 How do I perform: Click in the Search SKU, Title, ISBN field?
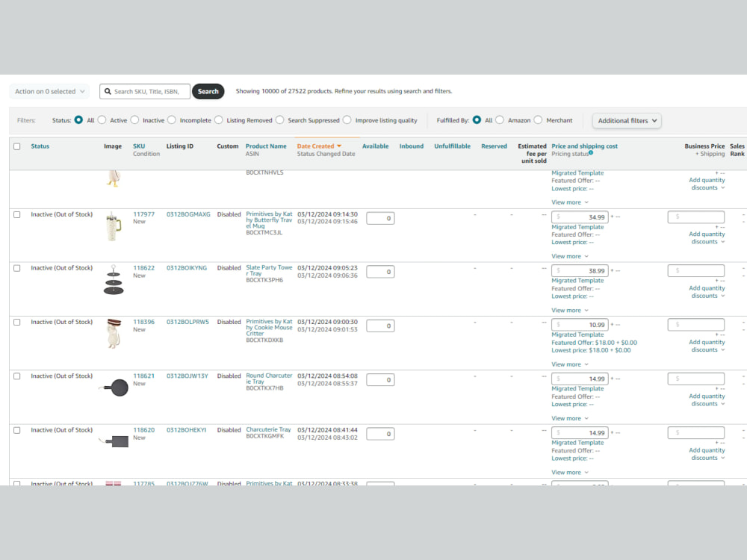(145, 91)
